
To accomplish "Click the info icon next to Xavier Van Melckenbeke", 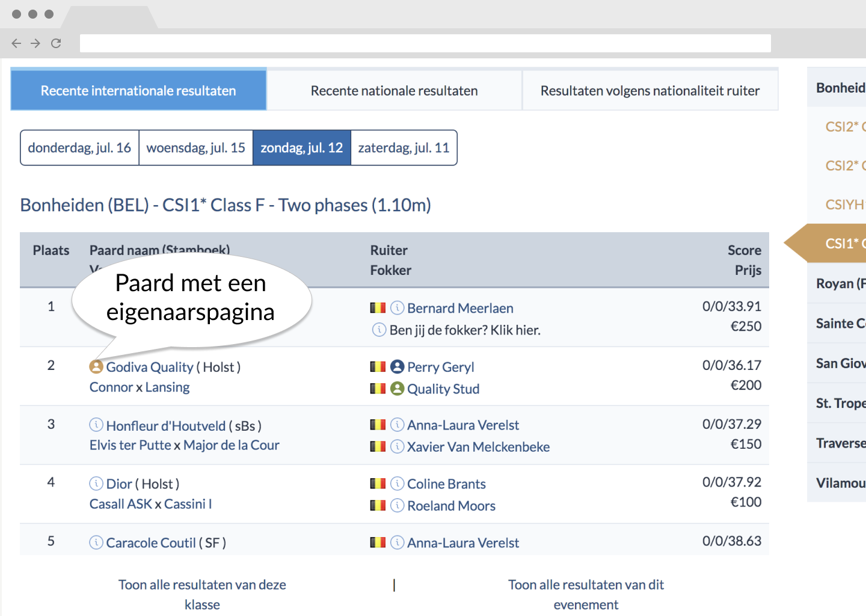I will click(397, 447).
